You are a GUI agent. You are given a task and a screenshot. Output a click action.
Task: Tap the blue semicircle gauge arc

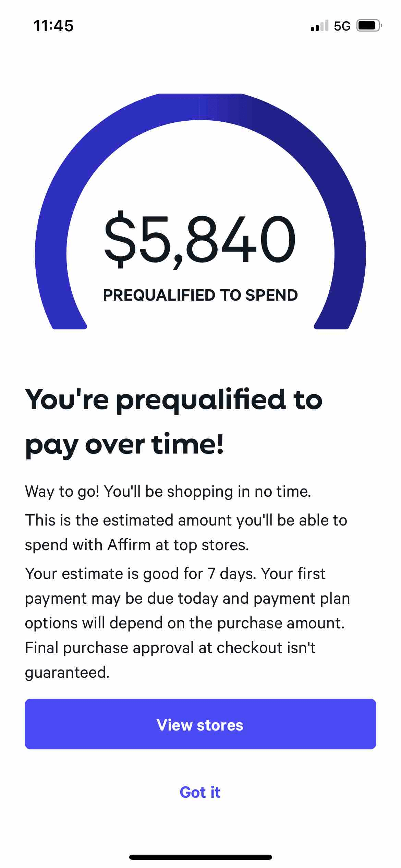click(200, 106)
